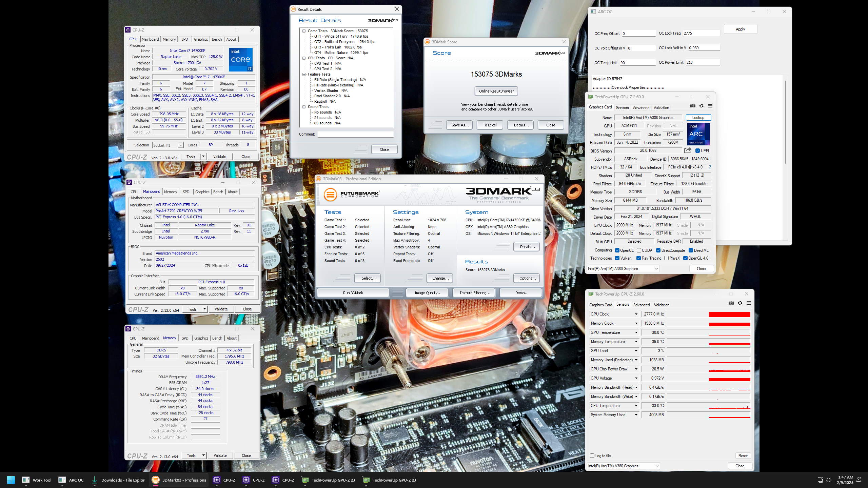Toggle the Ray Tracing checkbox in GPU-Z

638,258
